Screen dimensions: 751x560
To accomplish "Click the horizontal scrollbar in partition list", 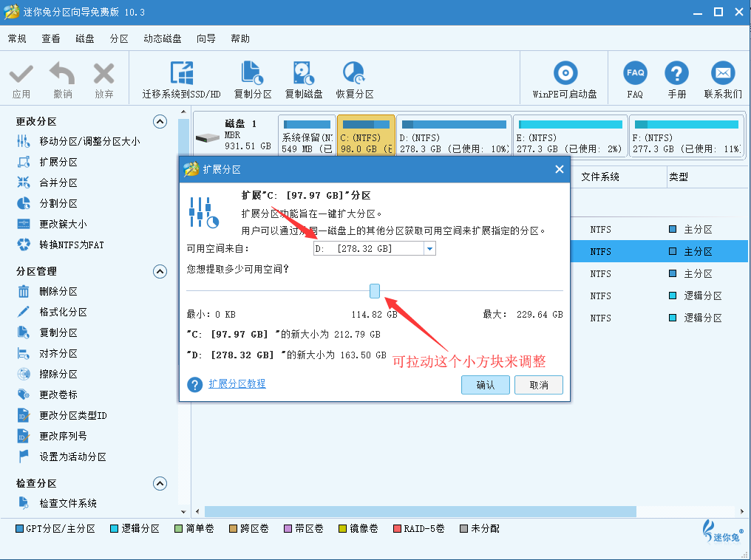I will tap(421, 511).
